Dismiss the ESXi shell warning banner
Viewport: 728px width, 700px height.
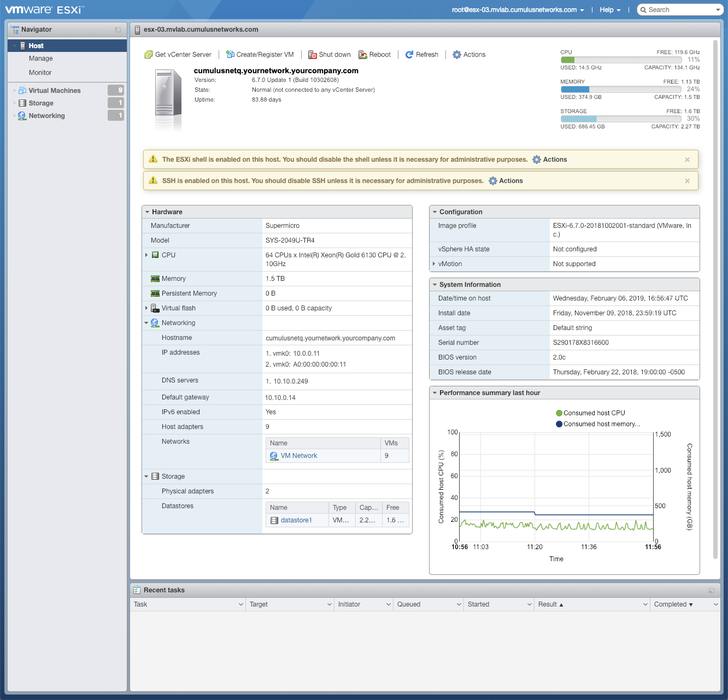[x=687, y=160]
